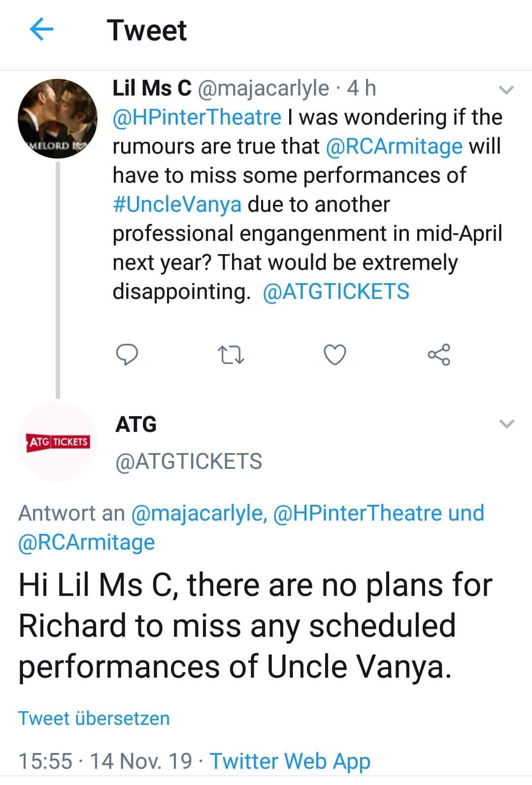Like the Lil Ms C tweet
Image resolution: width=532 pixels, height=785 pixels.
(x=335, y=355)
